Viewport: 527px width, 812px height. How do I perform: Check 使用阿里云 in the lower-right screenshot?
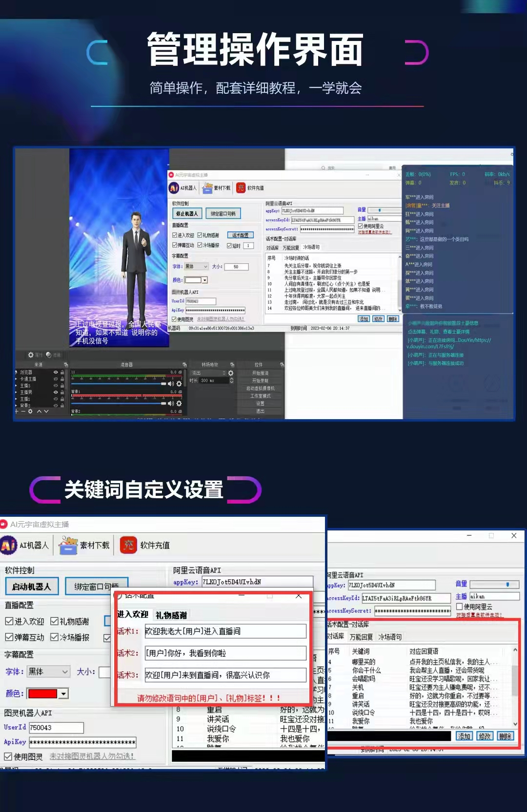459,607
